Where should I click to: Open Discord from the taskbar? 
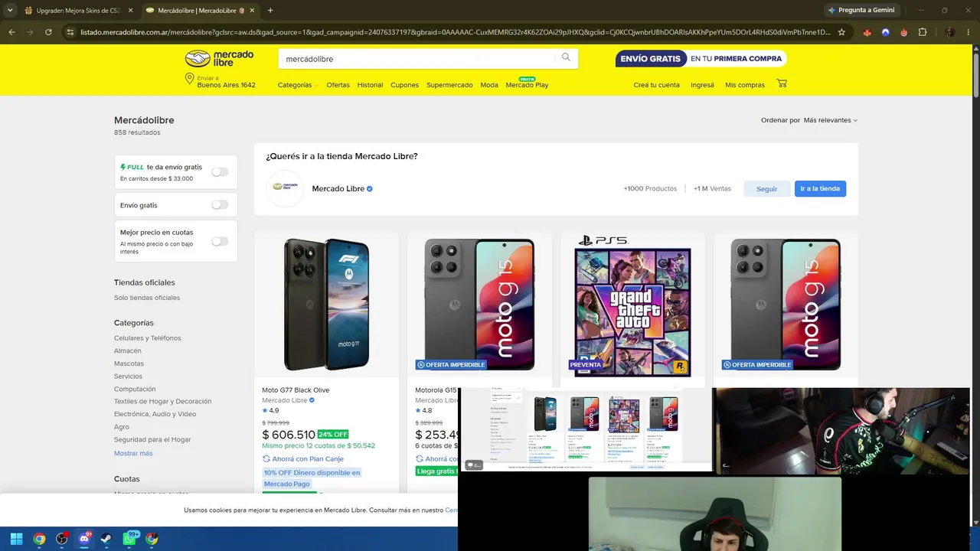point(84,539)
